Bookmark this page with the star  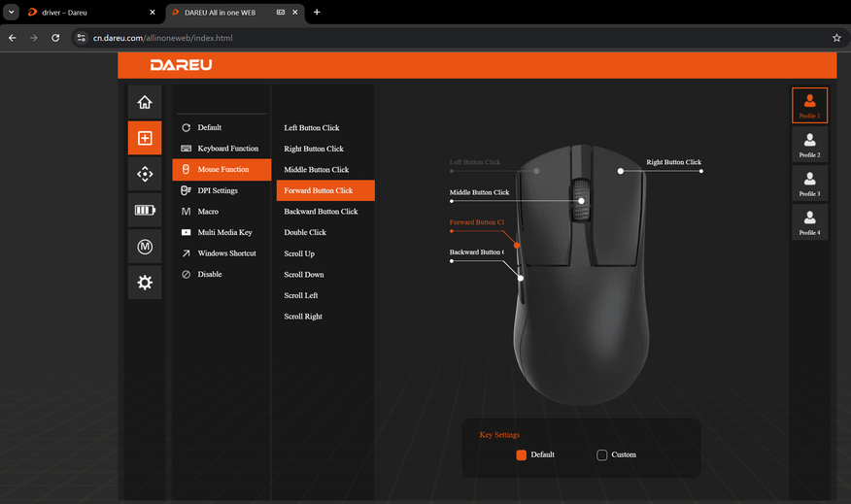(x=836, y=38)
